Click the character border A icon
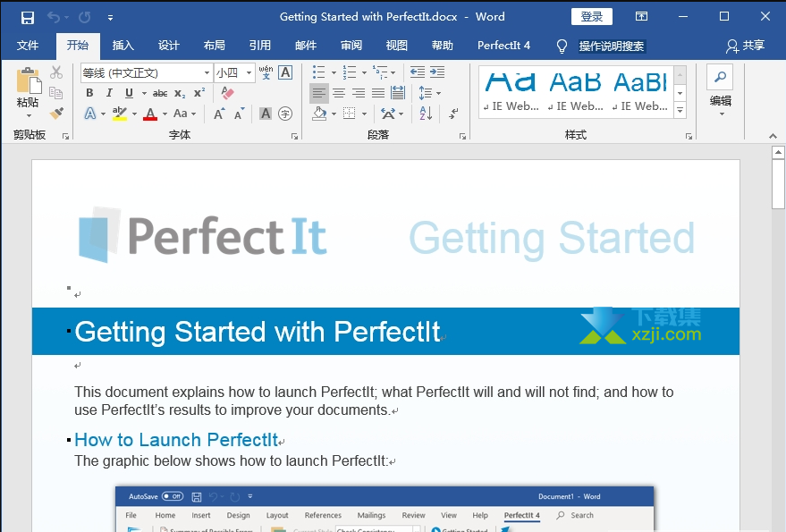This screenshot has height=532, width=786. [285, 72]
